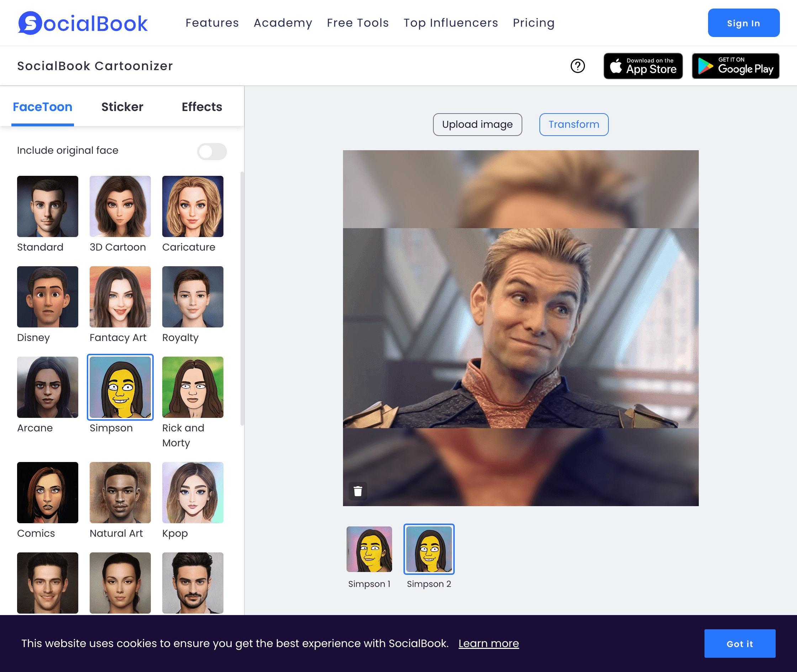Switch to the Effects tab

click(202, 107)
